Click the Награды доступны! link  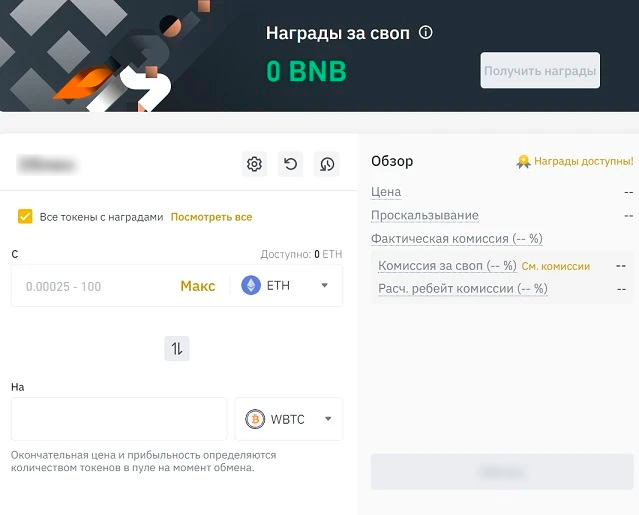[584, 161]
